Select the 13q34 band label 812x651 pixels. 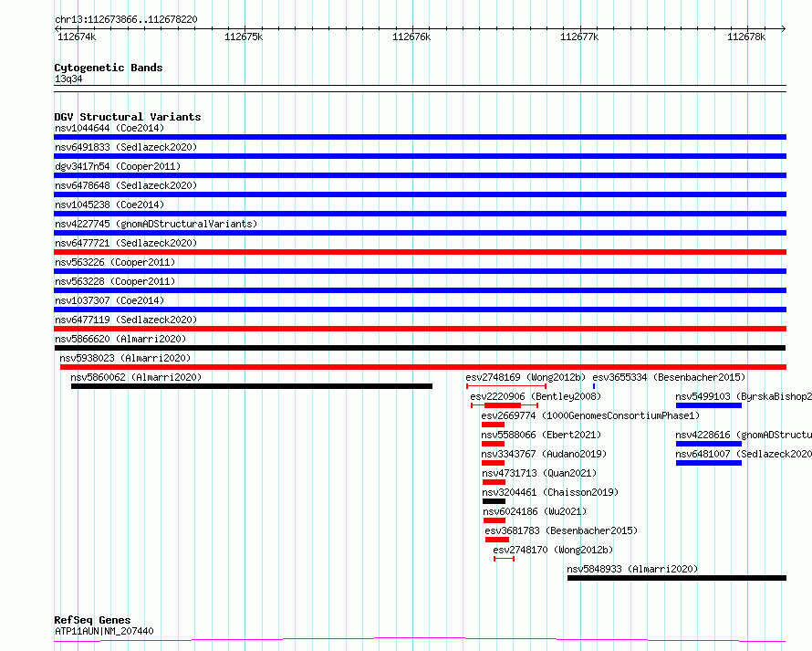coord(68,79)
